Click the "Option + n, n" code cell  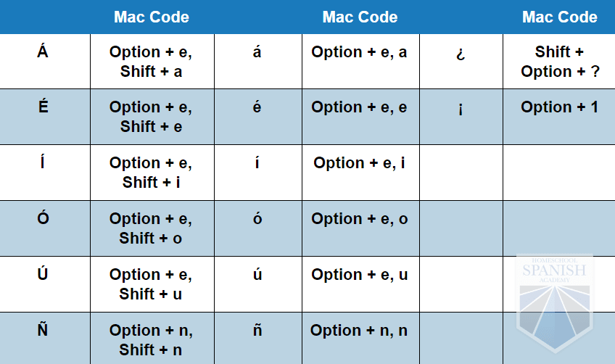point(359,331)
